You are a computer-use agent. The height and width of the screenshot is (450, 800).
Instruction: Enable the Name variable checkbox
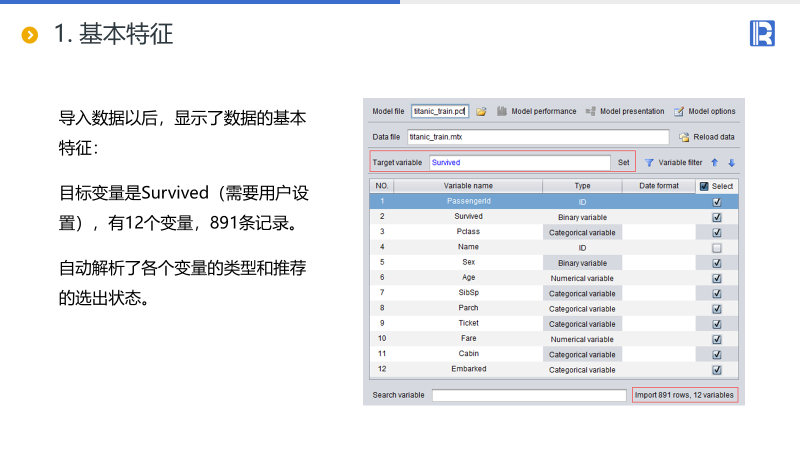716,247
